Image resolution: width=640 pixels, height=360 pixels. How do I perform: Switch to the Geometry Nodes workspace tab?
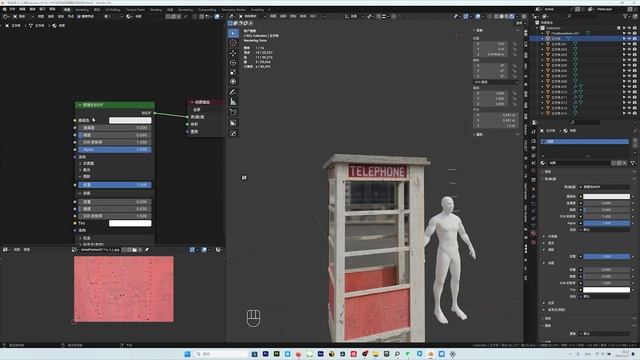(x=233, y=10)
